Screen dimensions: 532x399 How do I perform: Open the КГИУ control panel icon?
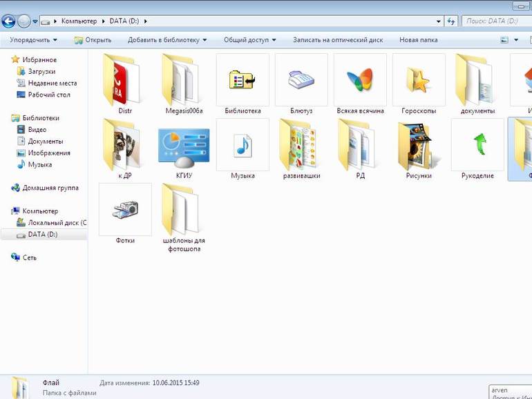click(x=184, y=148)
